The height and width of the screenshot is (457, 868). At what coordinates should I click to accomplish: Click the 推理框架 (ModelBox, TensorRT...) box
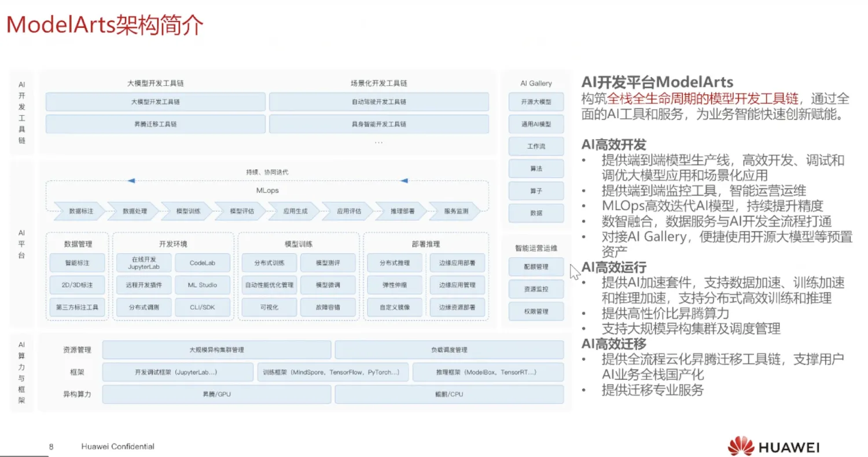[x=488, y=372]
